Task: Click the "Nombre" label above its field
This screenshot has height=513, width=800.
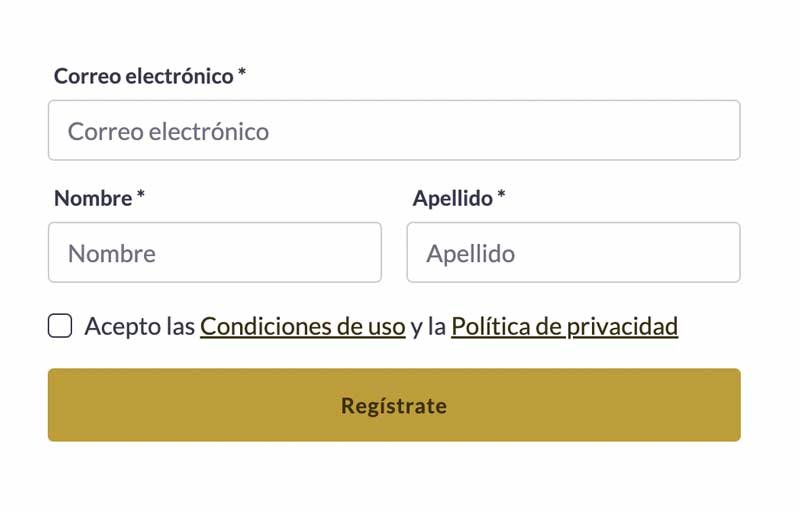Action: coord(93,198)
